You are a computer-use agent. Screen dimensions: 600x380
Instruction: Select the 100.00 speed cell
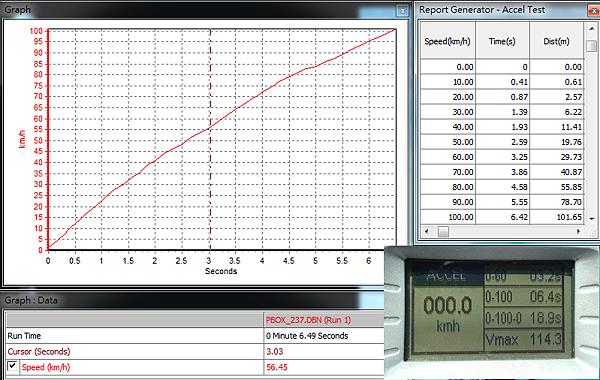(448, 217)
